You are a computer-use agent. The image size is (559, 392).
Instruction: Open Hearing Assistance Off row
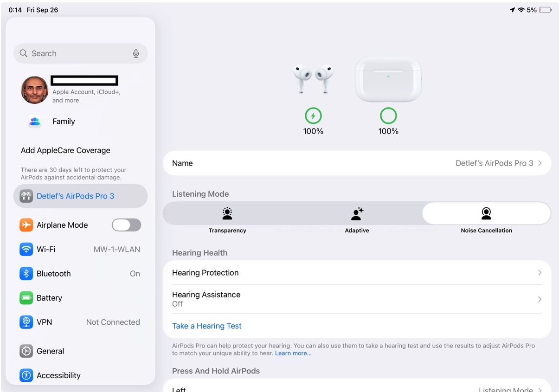tap(357, 299)
